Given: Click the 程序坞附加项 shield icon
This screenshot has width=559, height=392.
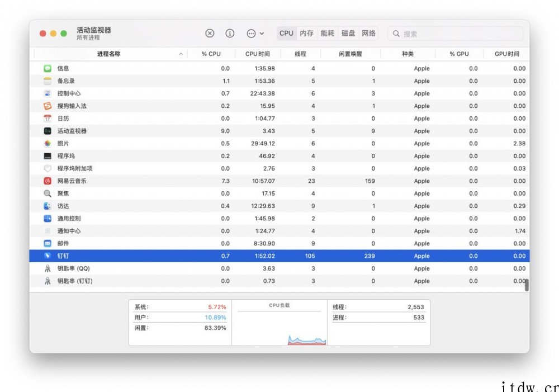Looking at the screenshot, I should (x=48, y=168).
